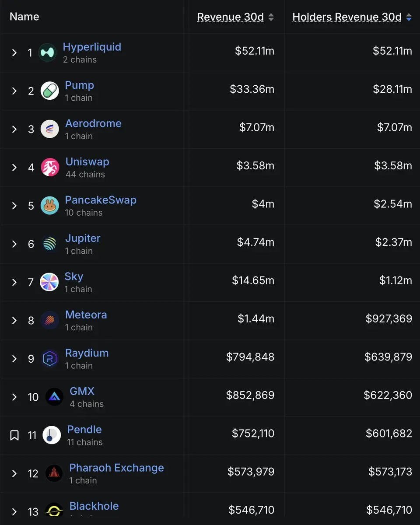This screenshot has width=420, height=525.
Task: Expand the GMX row chevron
Action: coord(14,397)
